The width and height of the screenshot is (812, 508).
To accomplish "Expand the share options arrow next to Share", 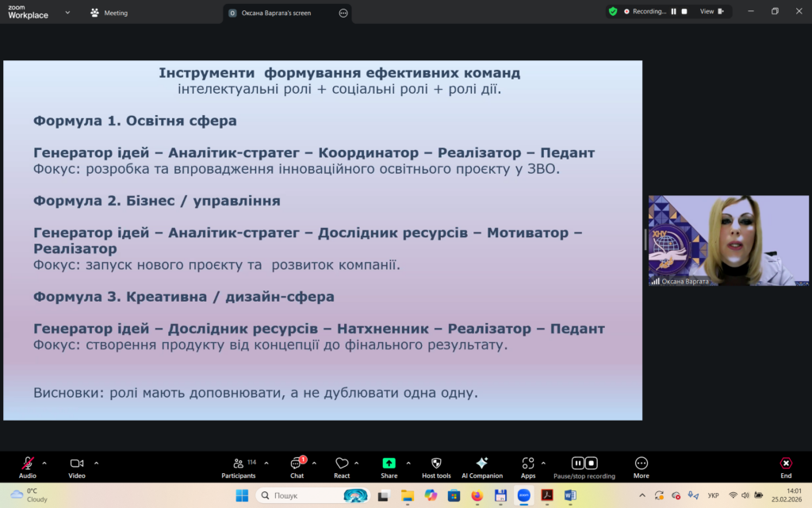I will [x=408, y=463].
